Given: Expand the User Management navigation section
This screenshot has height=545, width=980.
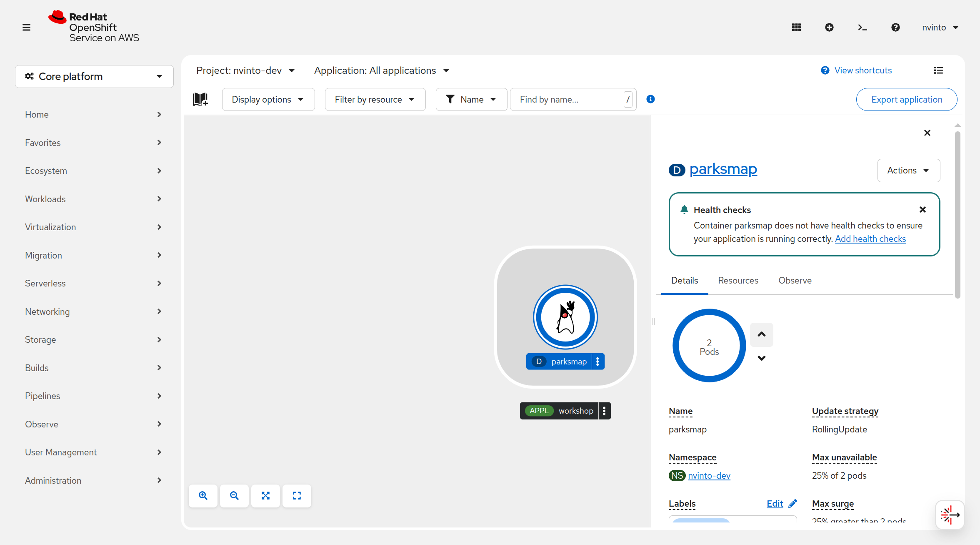Looking at the screenshot, I should [94, 452].
